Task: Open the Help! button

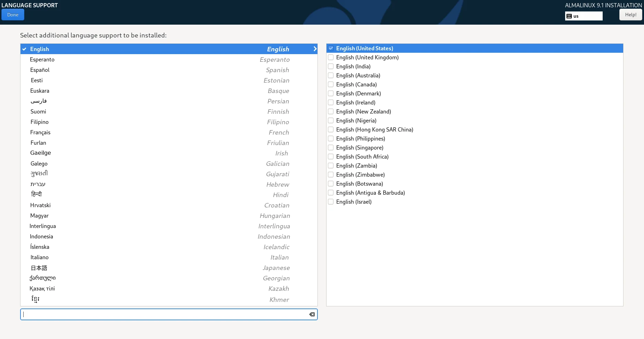Action: pos(630,15)
